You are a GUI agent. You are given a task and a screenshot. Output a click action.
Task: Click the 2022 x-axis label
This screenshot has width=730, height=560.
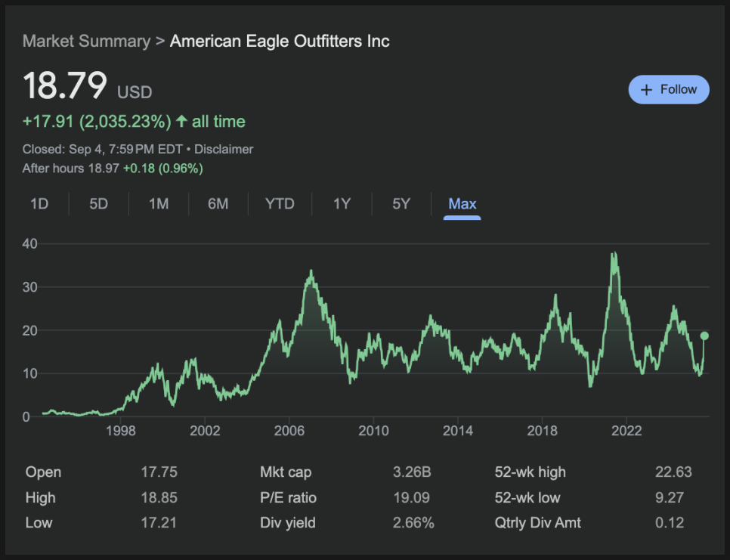point(626,431)
